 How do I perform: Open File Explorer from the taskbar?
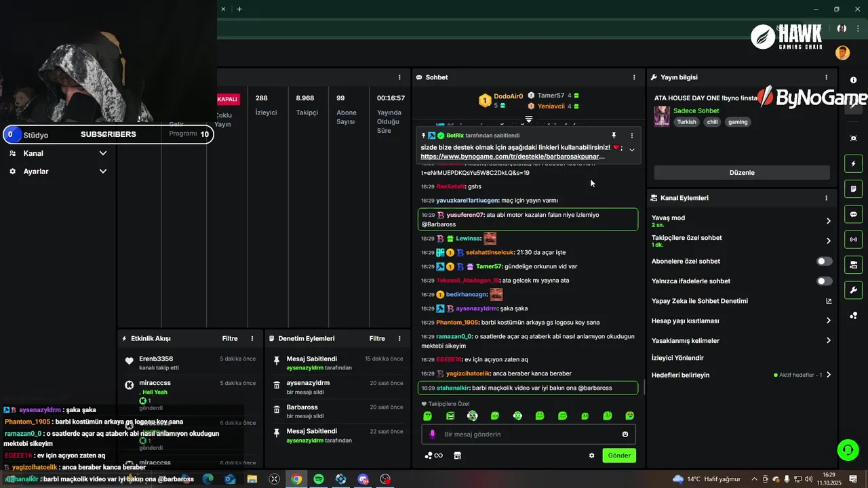[252, 479]
